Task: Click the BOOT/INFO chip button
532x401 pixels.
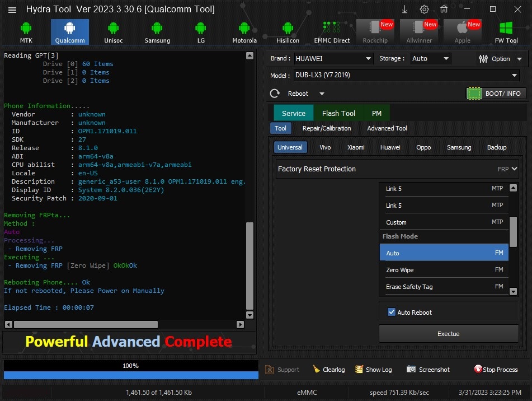Action: (x=496, y=94)
